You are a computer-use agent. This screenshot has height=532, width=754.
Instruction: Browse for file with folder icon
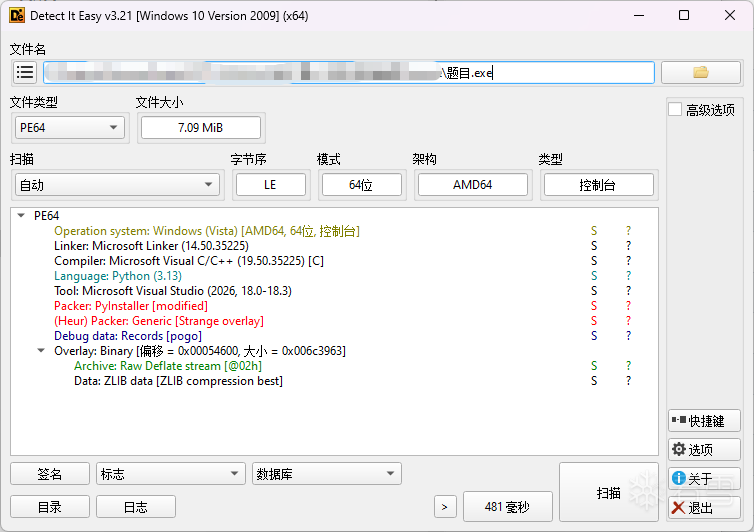701,73
